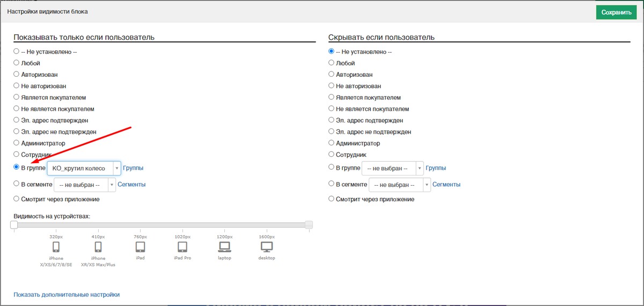Click the right handle of device visibility slider
This screenshot has height=306, width=644.
[x=309, y=225]
